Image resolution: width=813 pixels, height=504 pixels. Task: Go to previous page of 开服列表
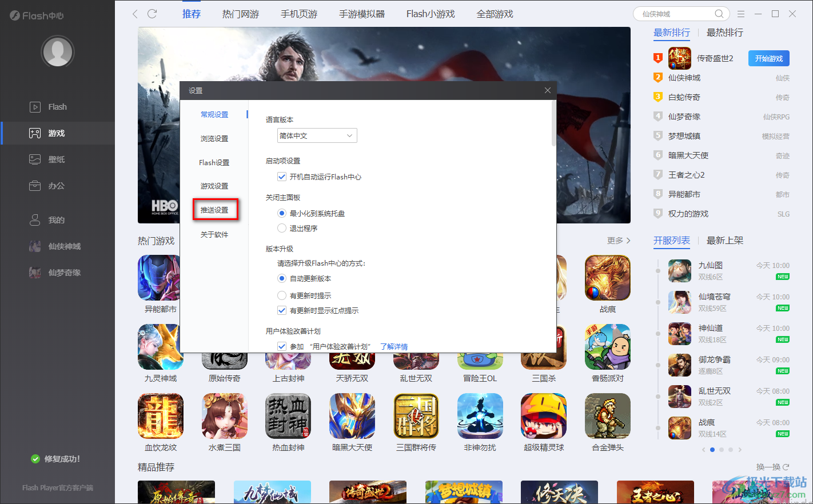pyautogui.click(x=703, y=450)
